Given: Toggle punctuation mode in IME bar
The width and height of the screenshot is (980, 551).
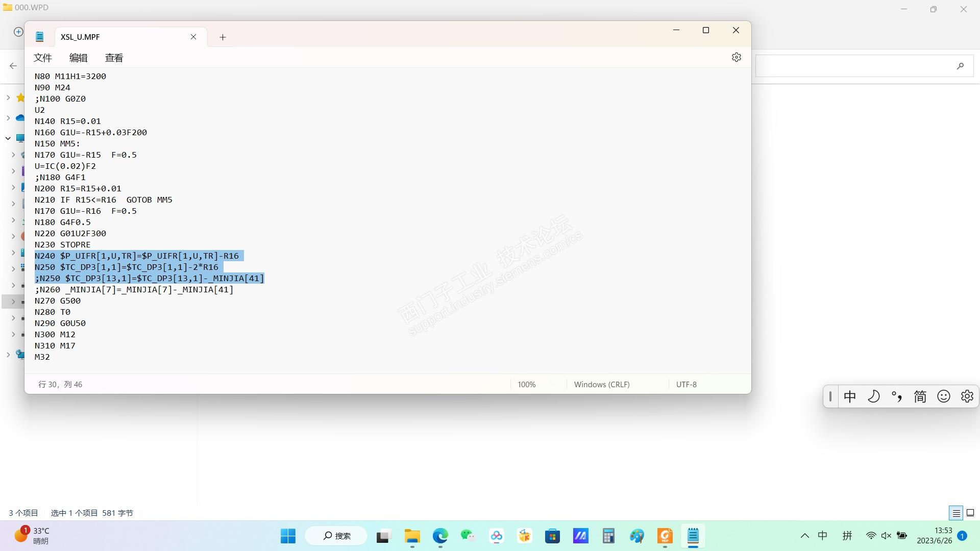Looking at the screenshot, I should (897, 396).
